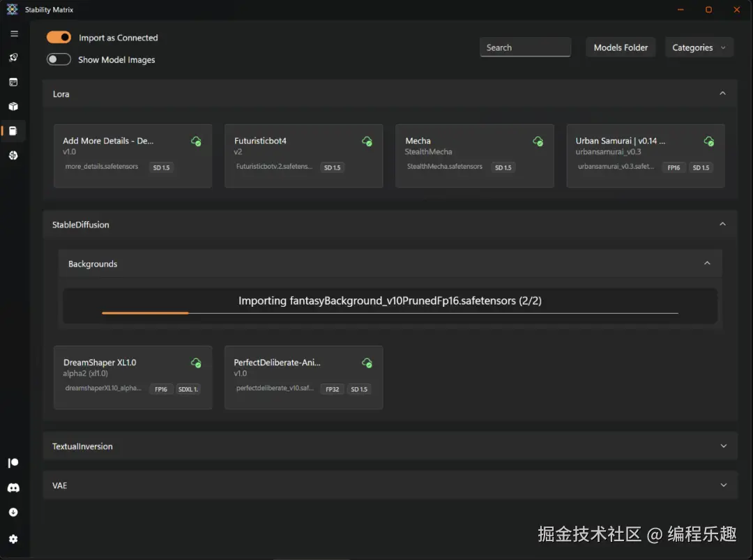
Task: Open the Model Browser globe sidebar icon
Action: (13, 155)
